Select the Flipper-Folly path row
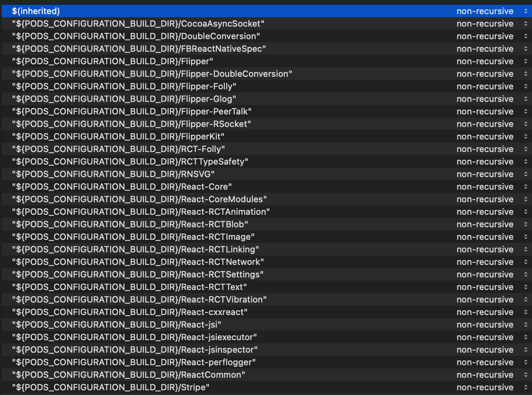Image resolution: width=532 pixels, height=395 pixels. pos(267,86)
